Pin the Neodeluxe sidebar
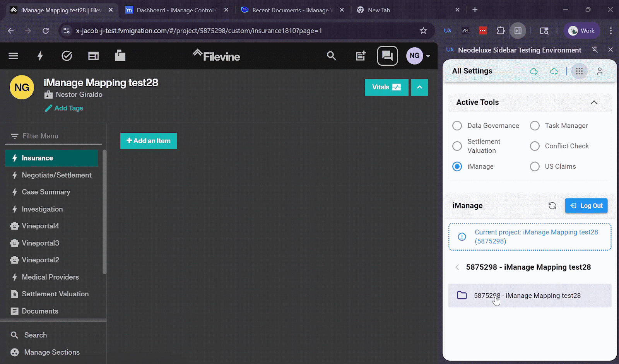Image resolution: width=619 pixels, height=364 pixels. (x=595, y=50)
